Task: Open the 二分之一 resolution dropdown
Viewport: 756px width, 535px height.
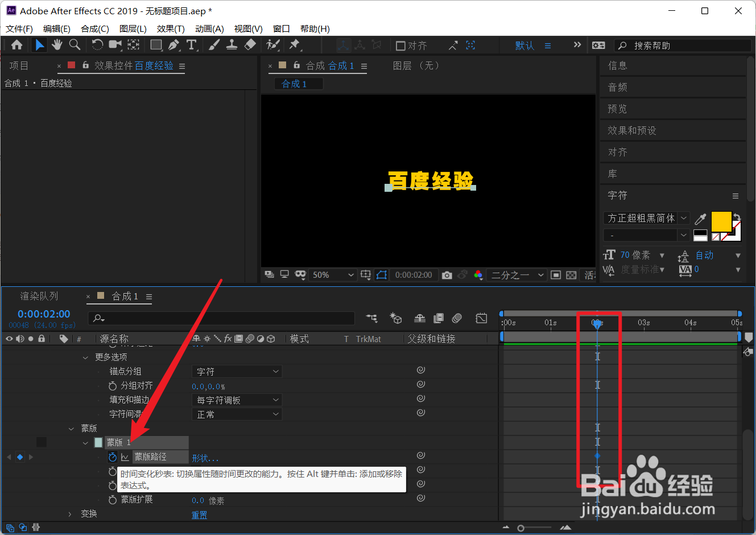Action: [518, 275]
